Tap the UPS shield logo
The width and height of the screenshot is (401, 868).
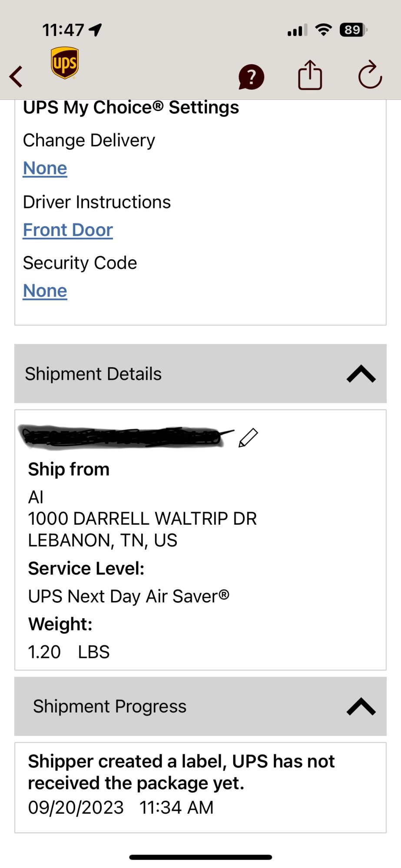[x=65, y=63]
